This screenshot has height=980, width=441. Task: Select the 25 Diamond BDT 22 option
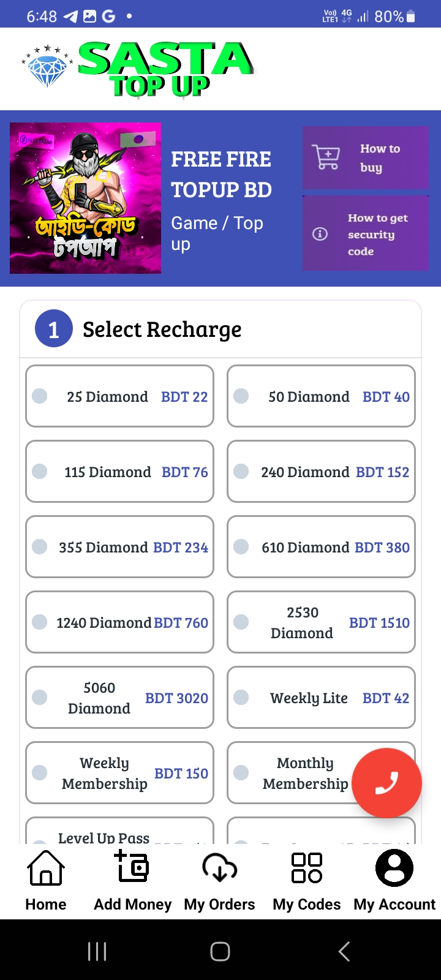click(x=119, y=396)
